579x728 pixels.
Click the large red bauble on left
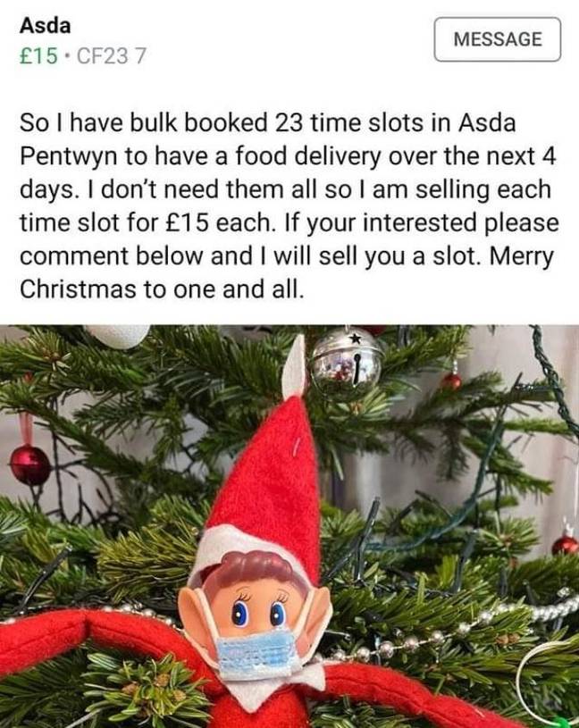click(x=30, y=464)
